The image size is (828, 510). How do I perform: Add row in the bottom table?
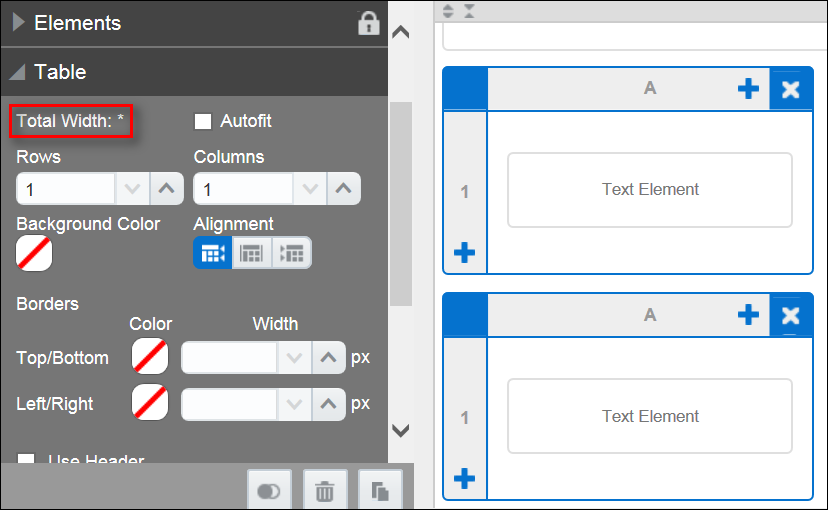(x=464, y=480)
